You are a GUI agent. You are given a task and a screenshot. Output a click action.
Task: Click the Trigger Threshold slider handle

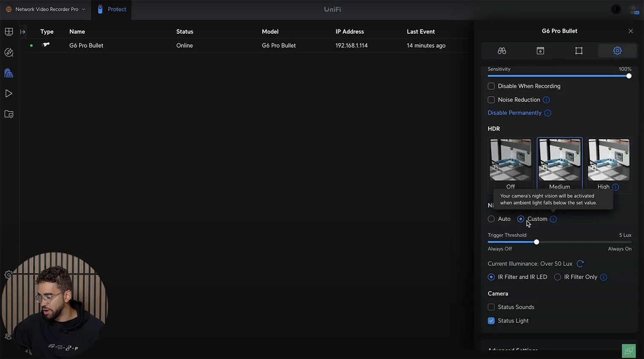[537, 242]
